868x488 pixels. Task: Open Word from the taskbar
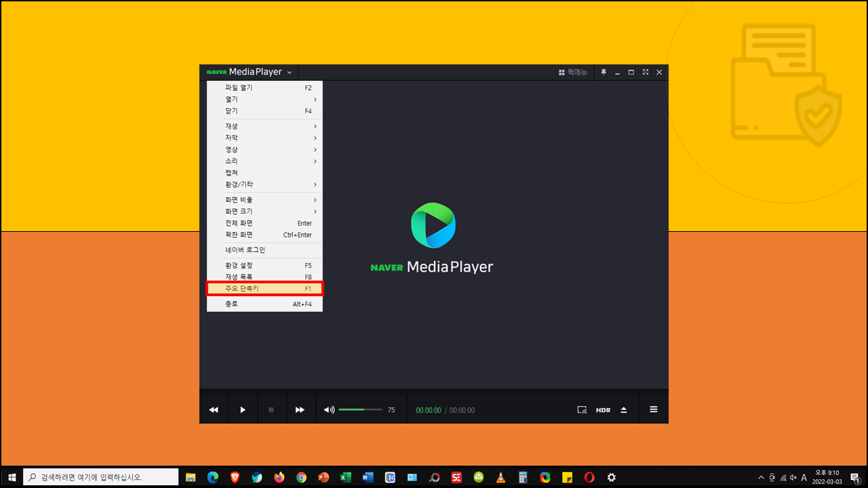368,477
